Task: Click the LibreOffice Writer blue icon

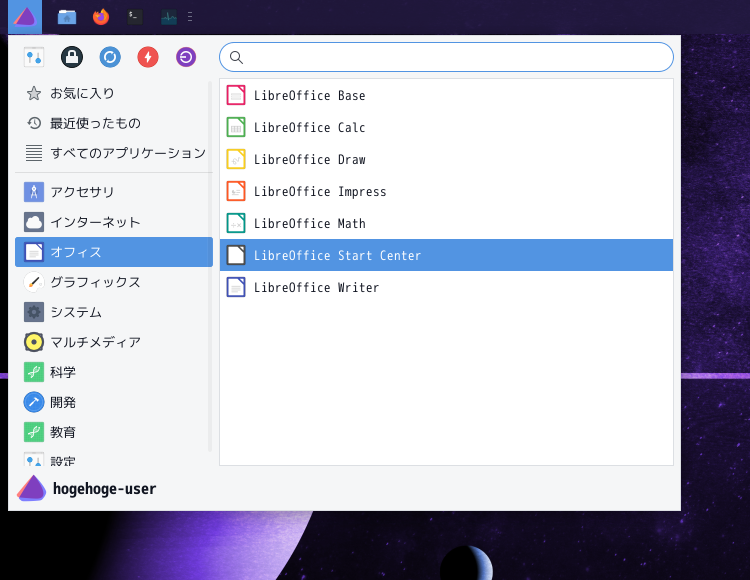Action: coord(236,287)
